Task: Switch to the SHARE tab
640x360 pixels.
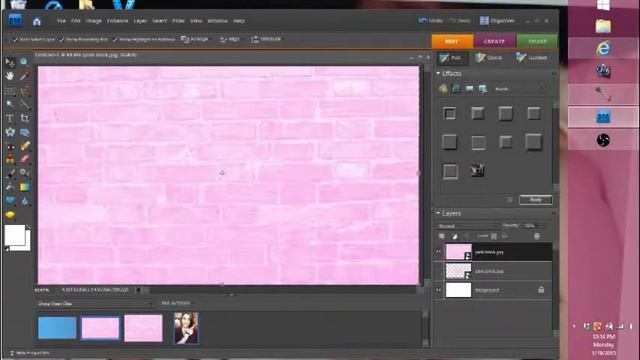Action: [537, 41]
